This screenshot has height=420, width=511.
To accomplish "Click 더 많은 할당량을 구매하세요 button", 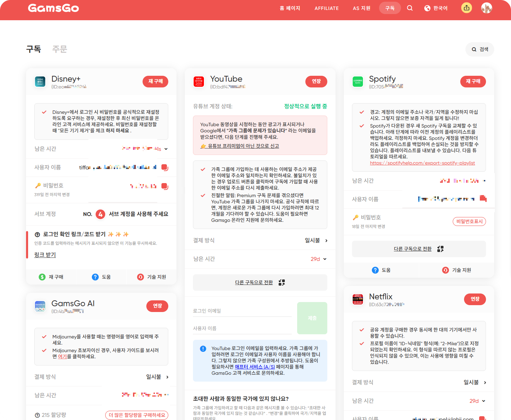I will click(137, 415).
